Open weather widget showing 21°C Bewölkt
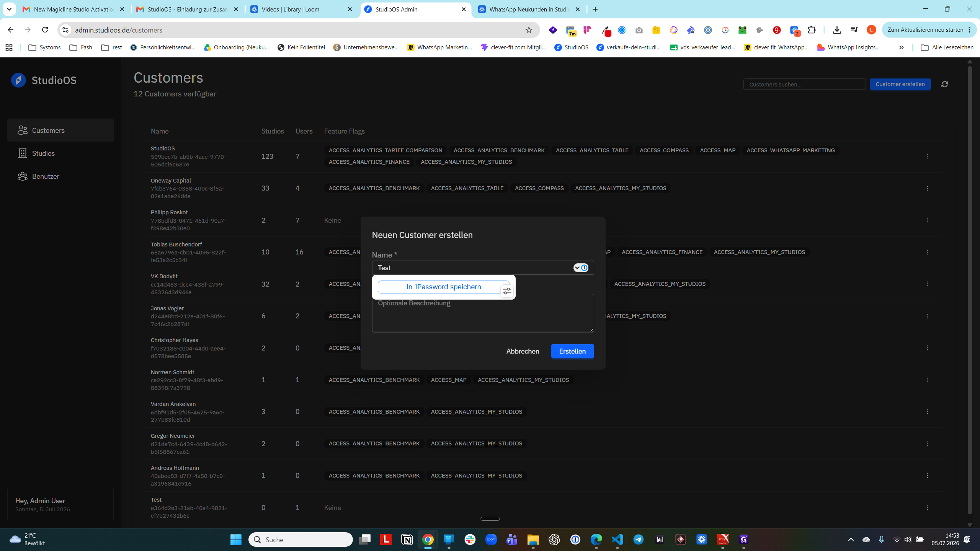This screenshot has width=980, height=551. pos(28,540)
